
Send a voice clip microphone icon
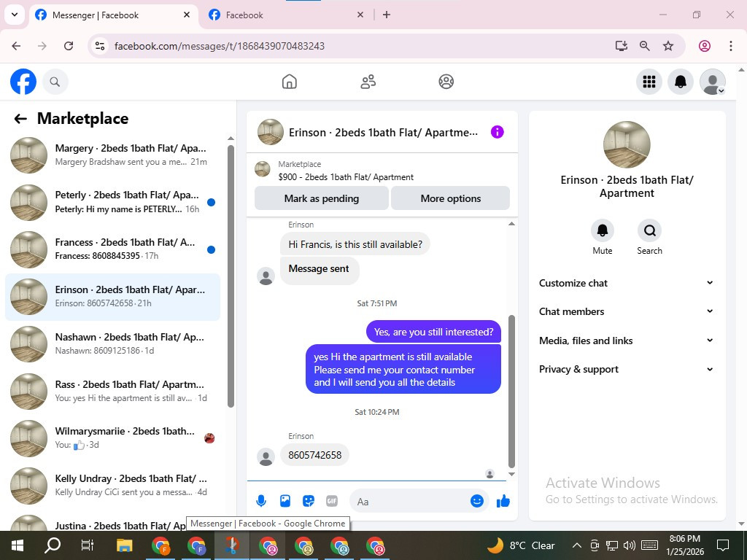(261, 501)
